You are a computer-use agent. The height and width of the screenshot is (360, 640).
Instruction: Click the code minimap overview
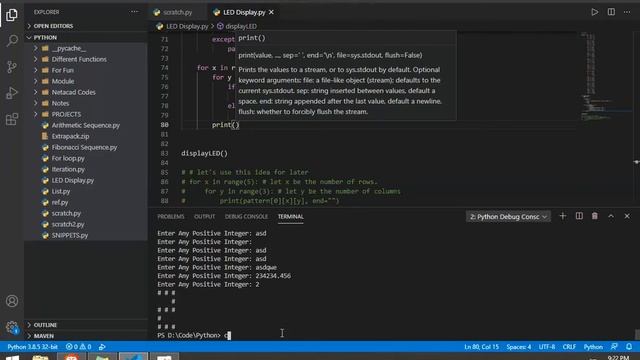606,76
